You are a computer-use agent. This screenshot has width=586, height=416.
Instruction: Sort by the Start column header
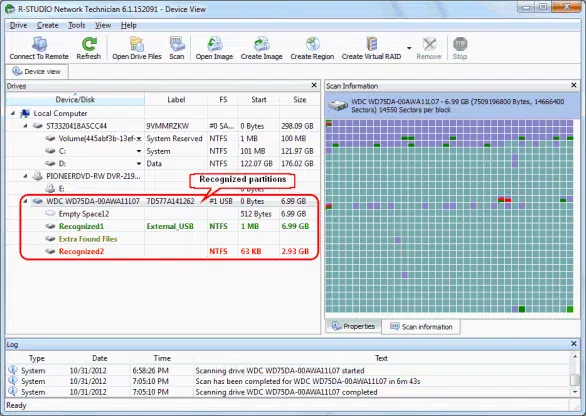pos(259,99)
